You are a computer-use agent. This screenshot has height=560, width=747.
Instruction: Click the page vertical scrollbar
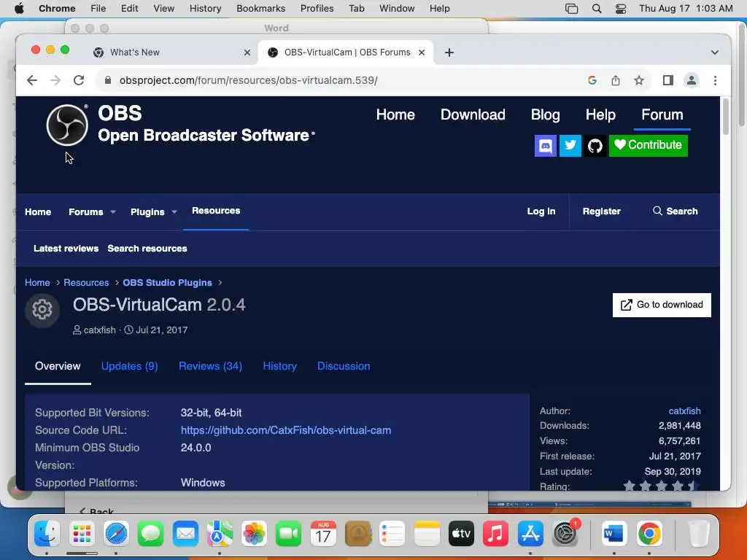tap(726, 117)
